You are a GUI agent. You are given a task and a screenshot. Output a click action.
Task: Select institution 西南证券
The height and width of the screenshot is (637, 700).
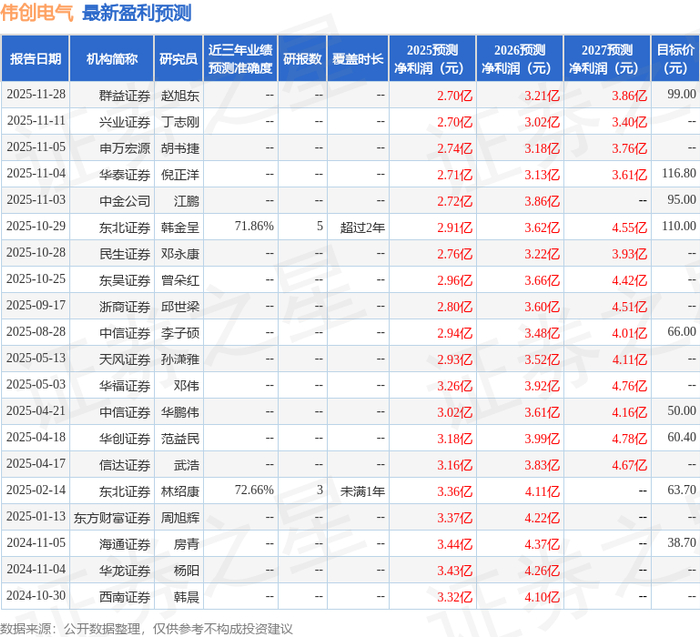(x=125, y=596)
